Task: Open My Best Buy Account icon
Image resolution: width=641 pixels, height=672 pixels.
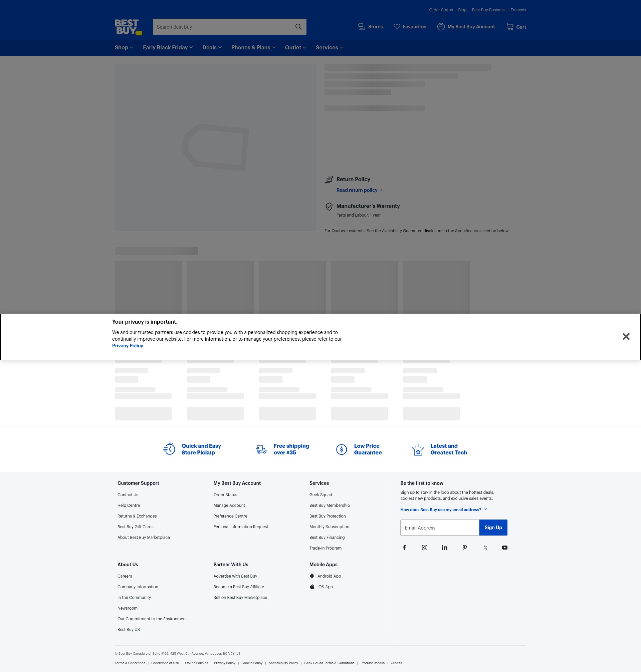Action: coord(441,27)
